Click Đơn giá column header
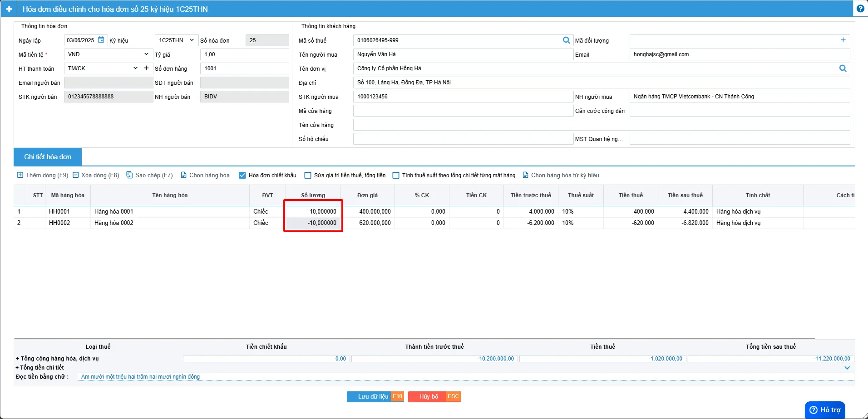Viewport: 868px width, 419px height. click(x=368, y=195)
